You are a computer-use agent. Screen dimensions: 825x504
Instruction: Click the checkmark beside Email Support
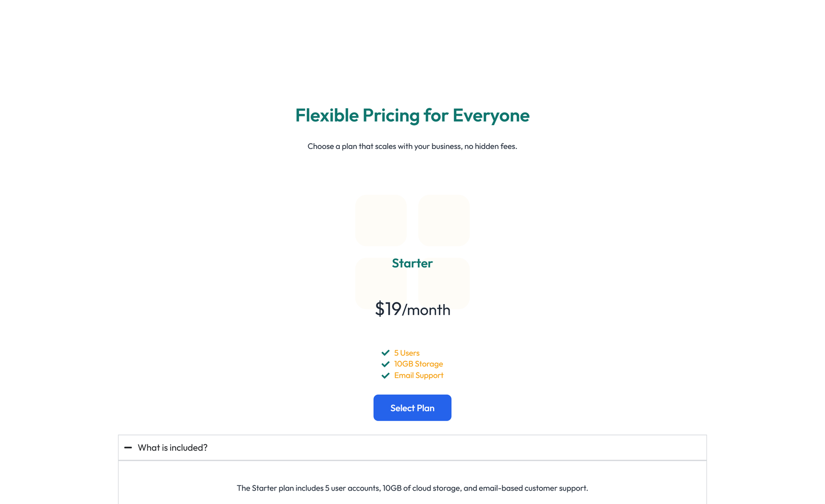tap(385, 375)
